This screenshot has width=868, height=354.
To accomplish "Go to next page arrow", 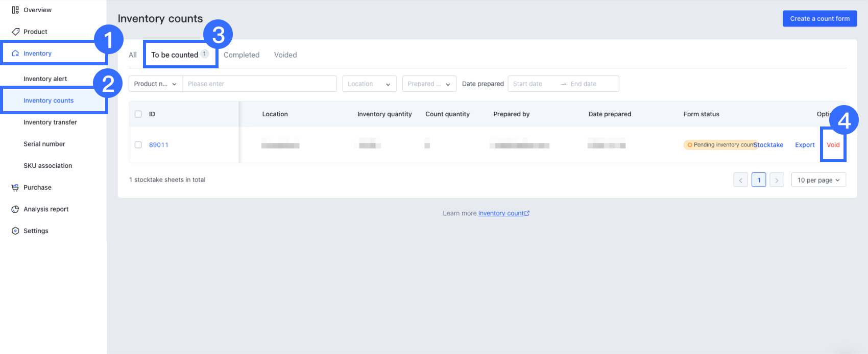I will 777,180.
